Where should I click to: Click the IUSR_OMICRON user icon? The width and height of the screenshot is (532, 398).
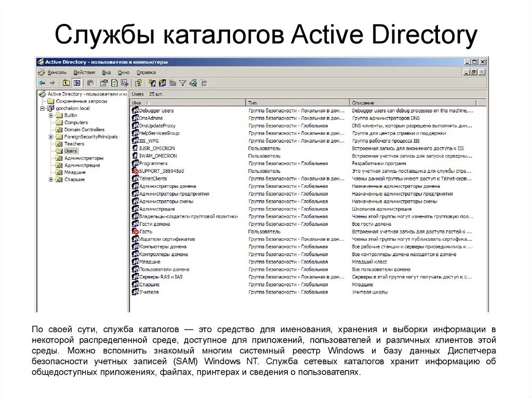click(x=135, y=148)
